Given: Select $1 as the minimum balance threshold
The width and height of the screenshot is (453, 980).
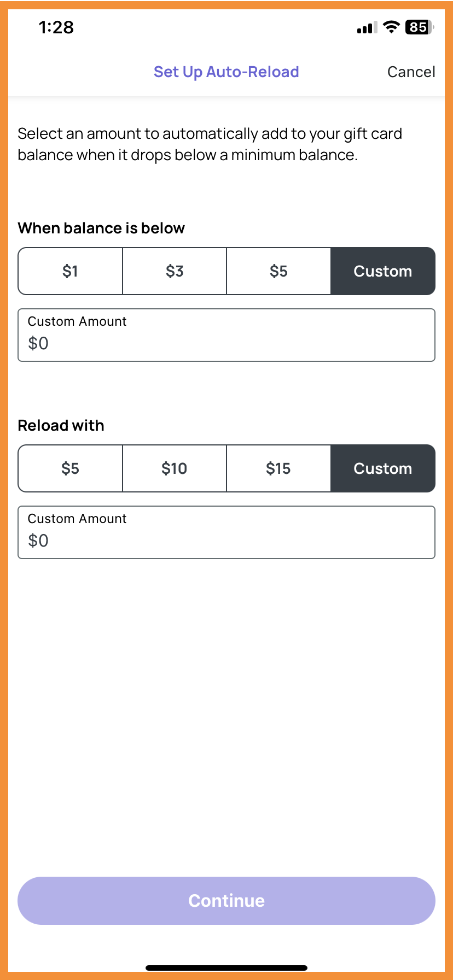Looking at the screenshot, I should pyautogui.click(x=70, y=271).
